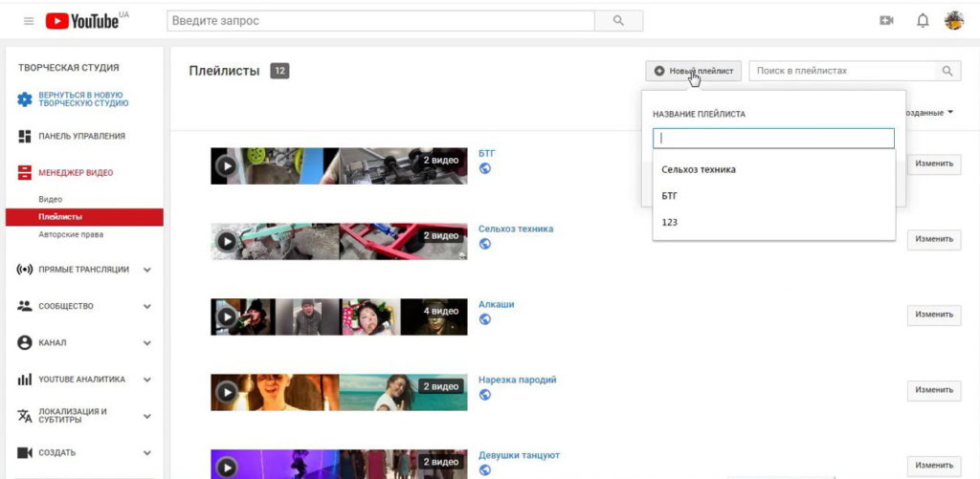Select Плейлисты in the sidebar
This screenshot has width=980, height=479.
(59, 217)
